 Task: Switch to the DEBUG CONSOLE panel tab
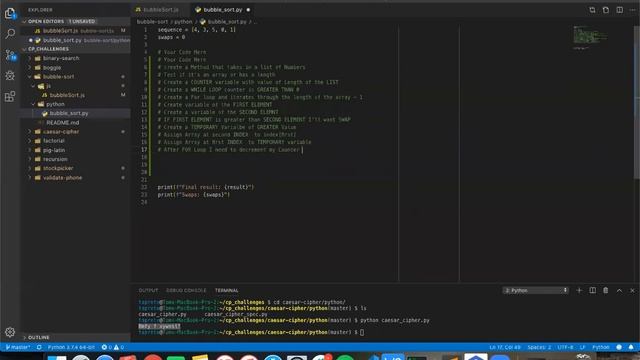186,290
